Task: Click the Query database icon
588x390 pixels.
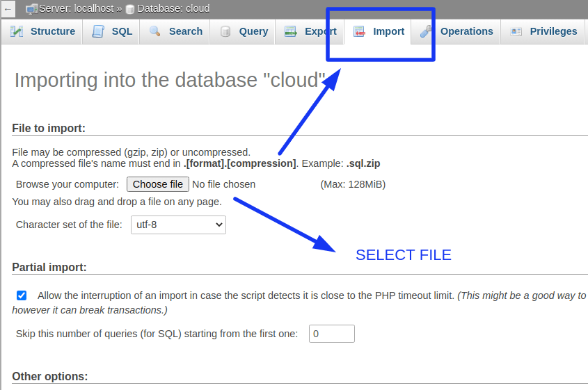Action: [225, 31]
